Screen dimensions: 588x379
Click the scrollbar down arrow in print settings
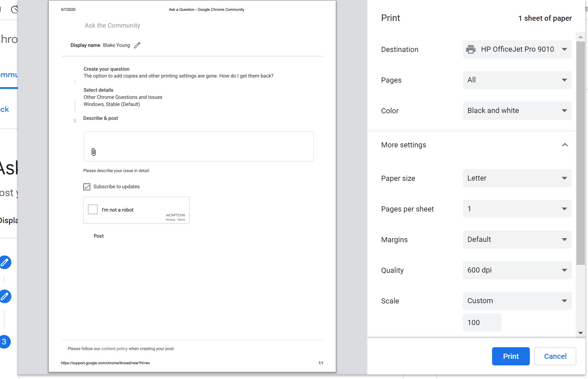tap(581, 333)
